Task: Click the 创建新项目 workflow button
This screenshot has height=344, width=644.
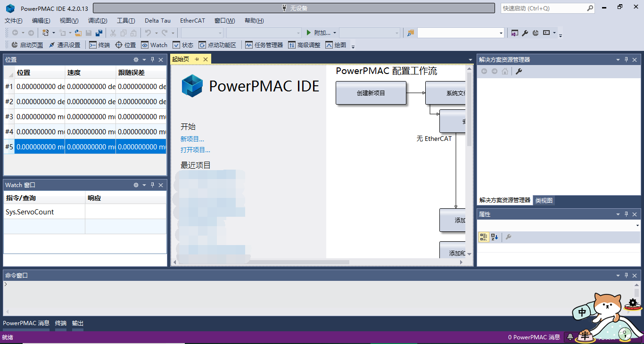Action: 371,93
